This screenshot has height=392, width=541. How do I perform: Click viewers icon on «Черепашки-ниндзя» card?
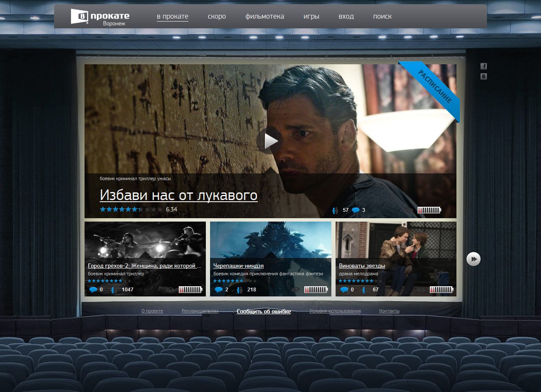[240, 290]
